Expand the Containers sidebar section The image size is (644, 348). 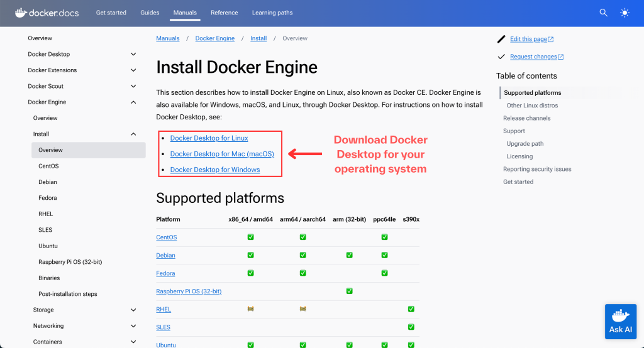(x=133, y=342)
